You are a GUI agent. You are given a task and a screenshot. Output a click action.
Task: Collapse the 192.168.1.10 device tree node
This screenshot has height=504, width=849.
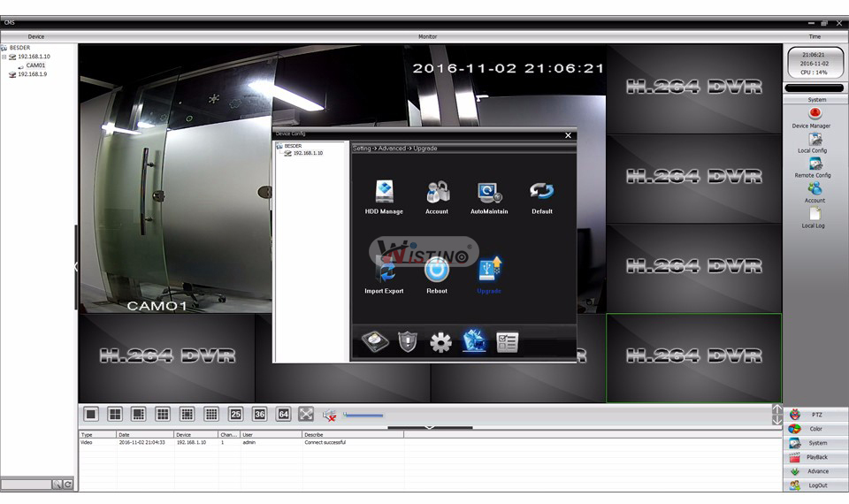4,57
